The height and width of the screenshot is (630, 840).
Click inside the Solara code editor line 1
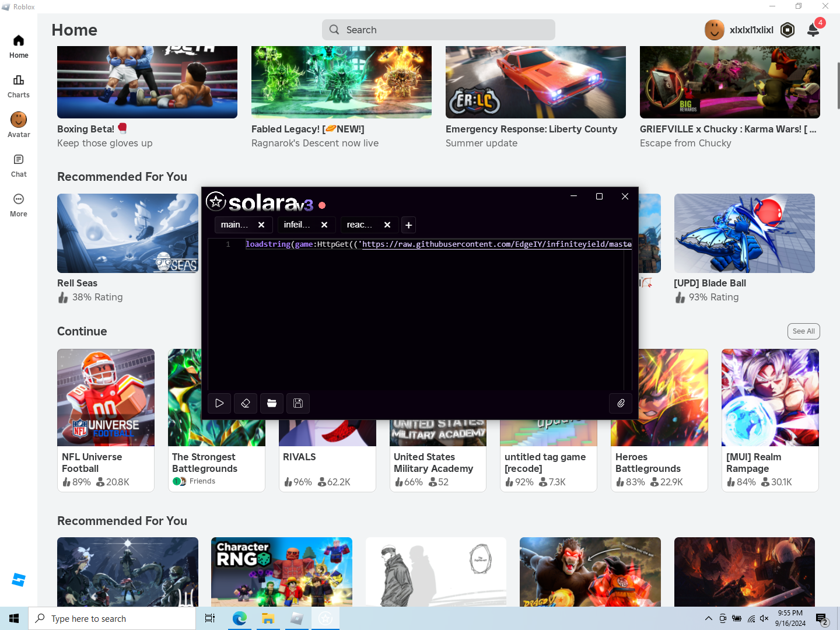(438, 244)
